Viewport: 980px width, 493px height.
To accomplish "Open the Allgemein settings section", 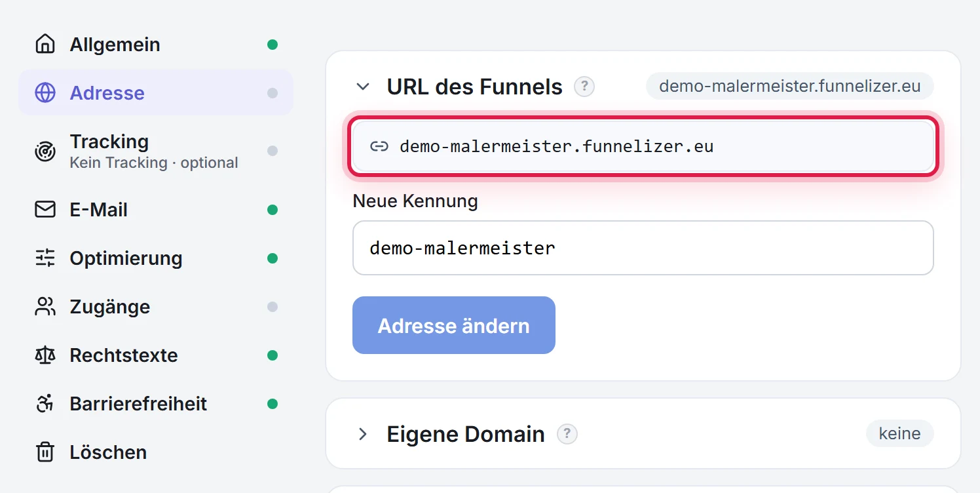I will click(156, 45).
